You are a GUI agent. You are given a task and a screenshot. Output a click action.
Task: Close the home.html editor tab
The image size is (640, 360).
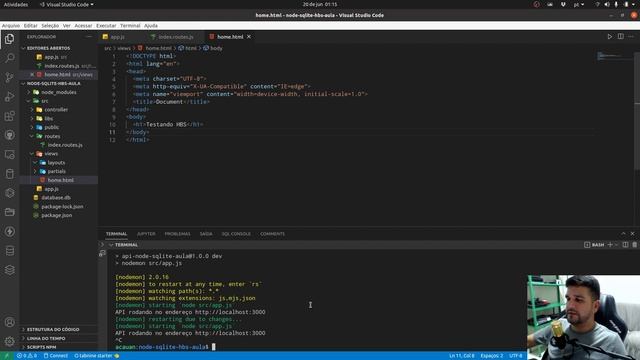tap(249, 37)
